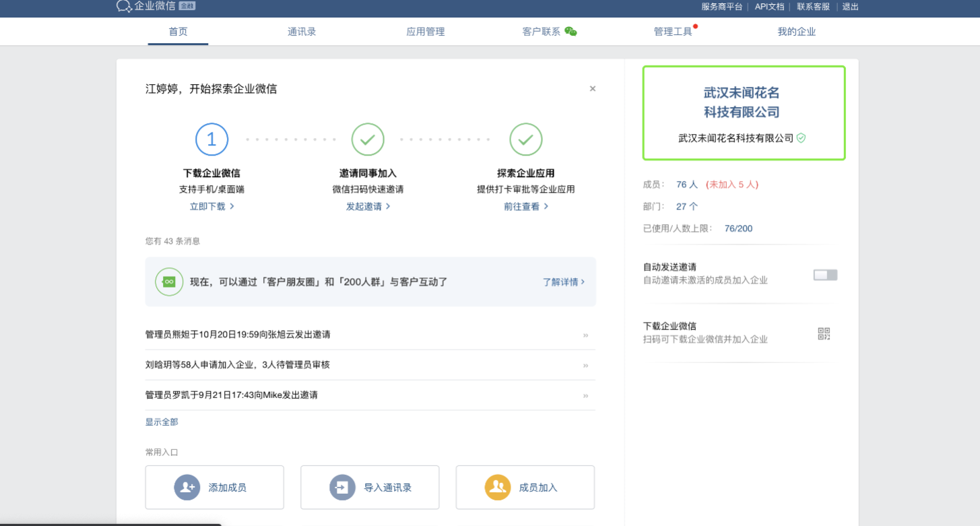The height and width of the screenshot is (526, 980).
Task: Click message 管理员熊妲于10月20日19:59向张旭云发出邀请
Action: point(238,334)
